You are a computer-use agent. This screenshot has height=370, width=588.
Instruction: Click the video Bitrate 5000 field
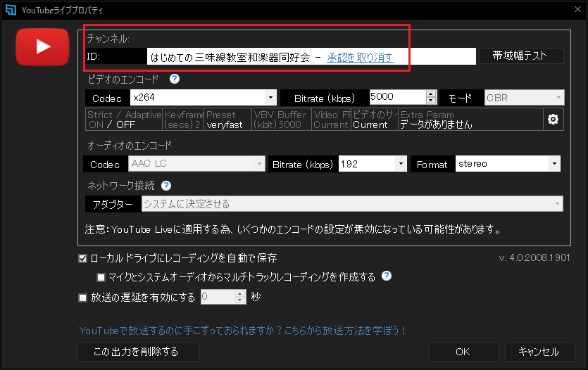pyautogui.click(x=398, y=97)
